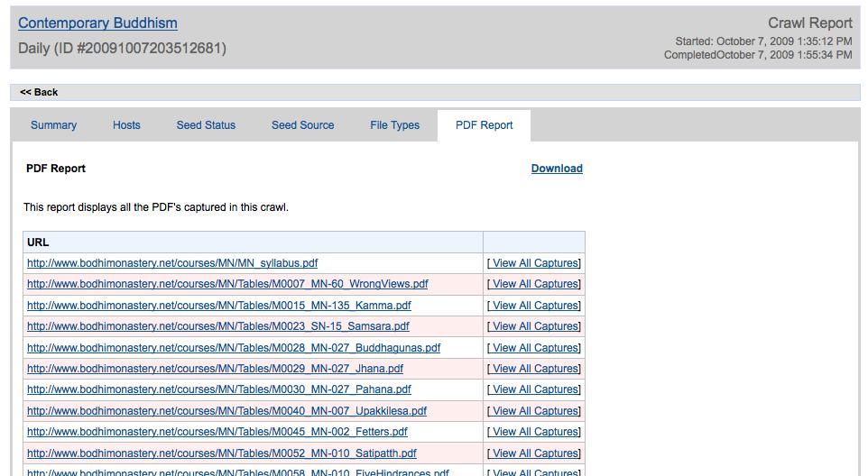The height and width of the screenshot is (476, 868).
Task: Click the << Back link
Action: tap(39, 92)
